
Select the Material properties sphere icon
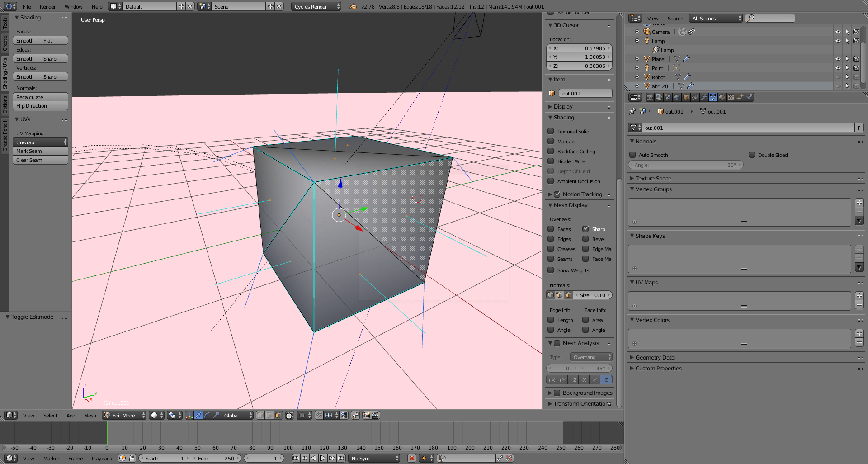[722, 97]
